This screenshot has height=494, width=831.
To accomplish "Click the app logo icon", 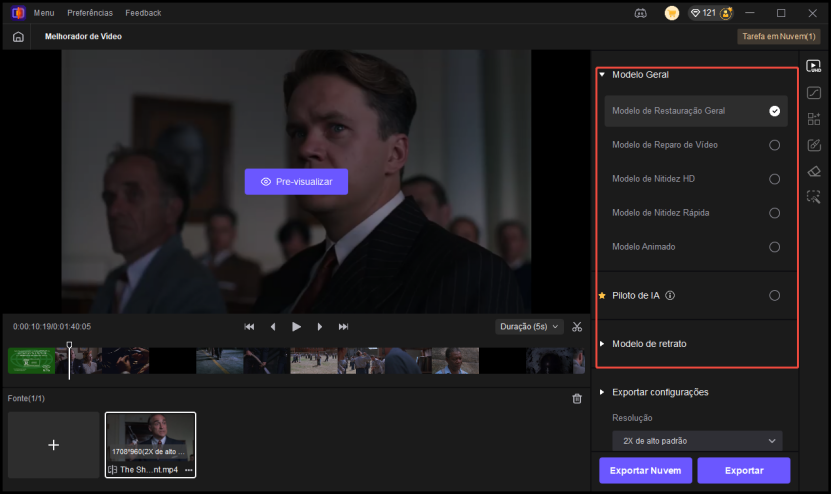I will (19, 13).
